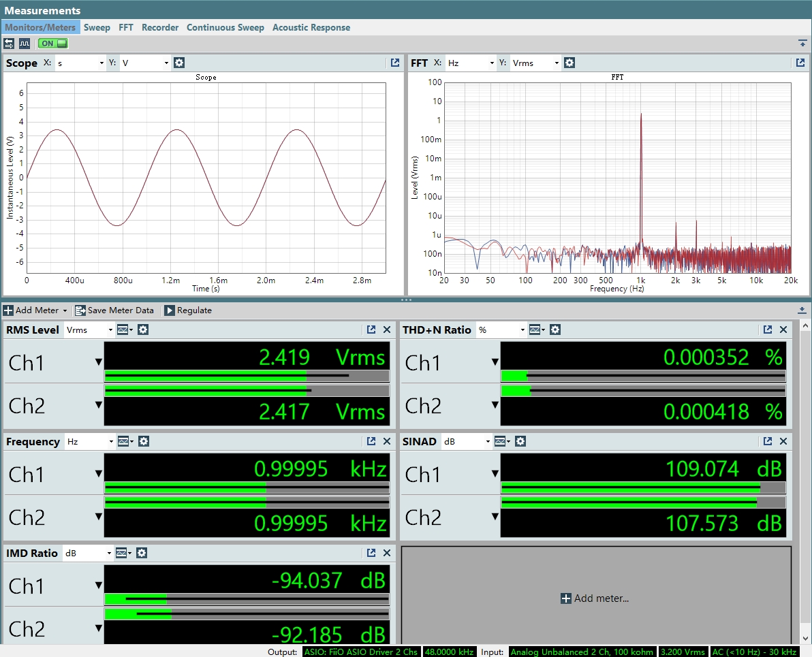Open the RMS Level meter settings gear
Image resolution: width=812 pixels, height=657 pixels.
point(143,330)
